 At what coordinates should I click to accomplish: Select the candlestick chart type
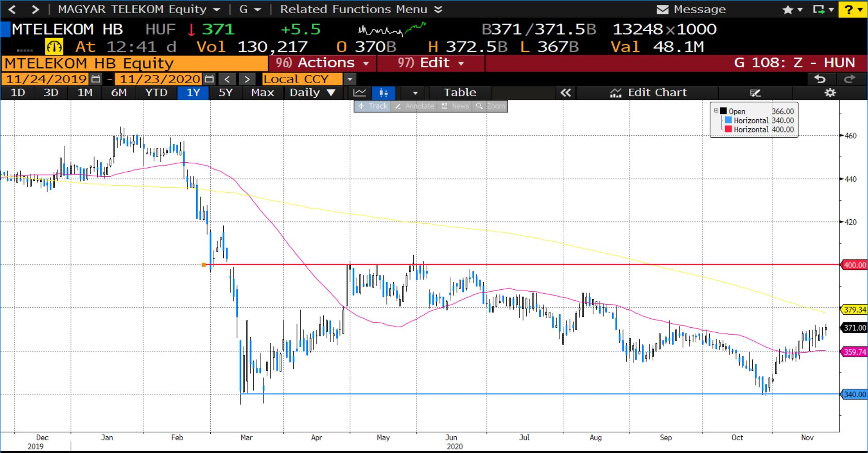(x=383, y=93)
